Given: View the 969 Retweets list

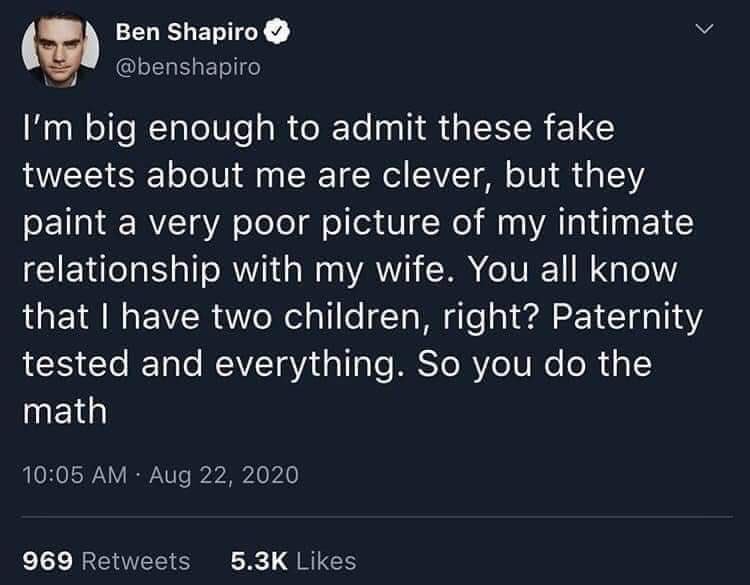Looking at the screenshot, I should click(x=105, y=560).
